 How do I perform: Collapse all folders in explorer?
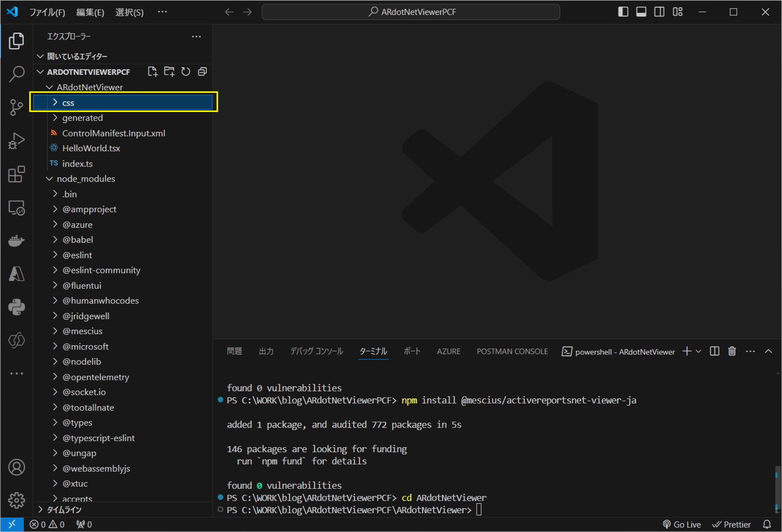click(x=202, y=72)
